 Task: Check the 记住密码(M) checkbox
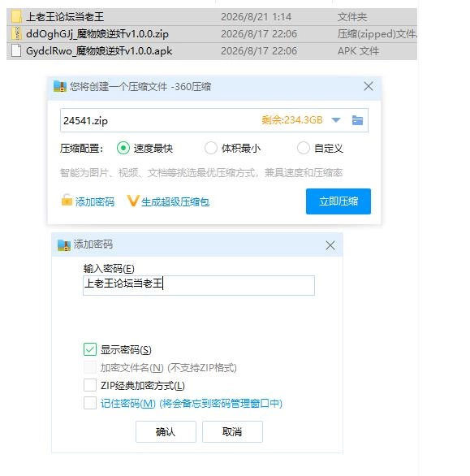(90, 403)
